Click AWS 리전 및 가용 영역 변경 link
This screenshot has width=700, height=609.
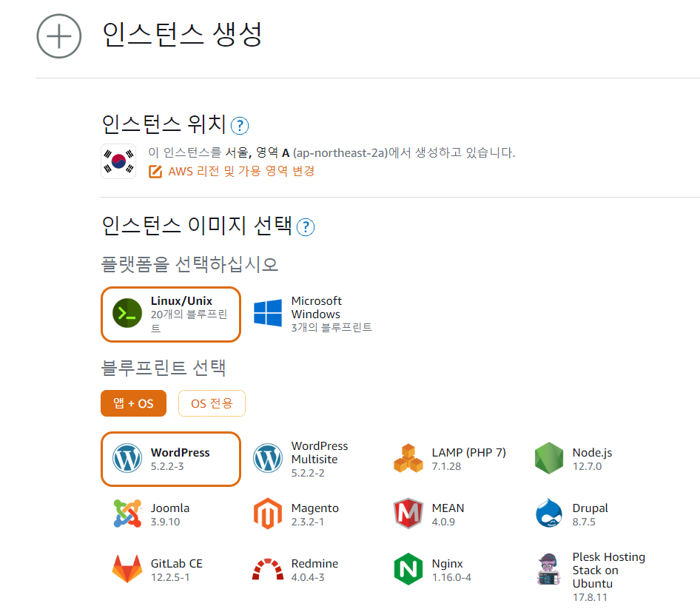pyautogui.click(x=241, y=172)
